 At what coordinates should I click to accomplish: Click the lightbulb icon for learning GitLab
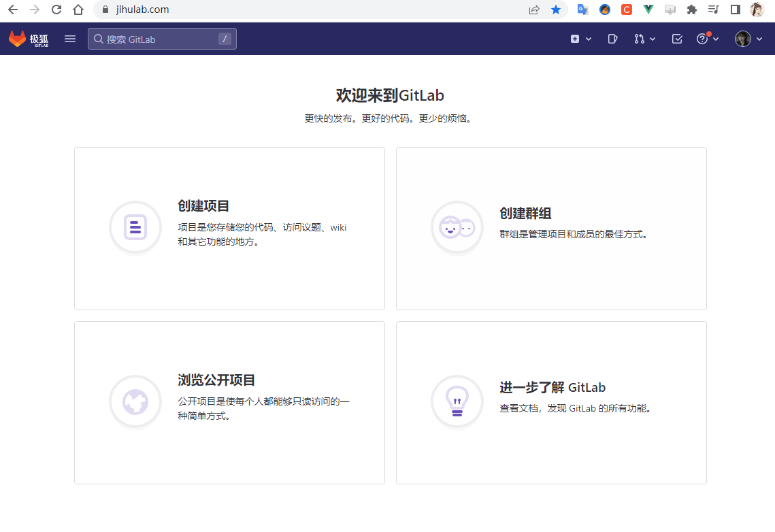pos(457,401)
